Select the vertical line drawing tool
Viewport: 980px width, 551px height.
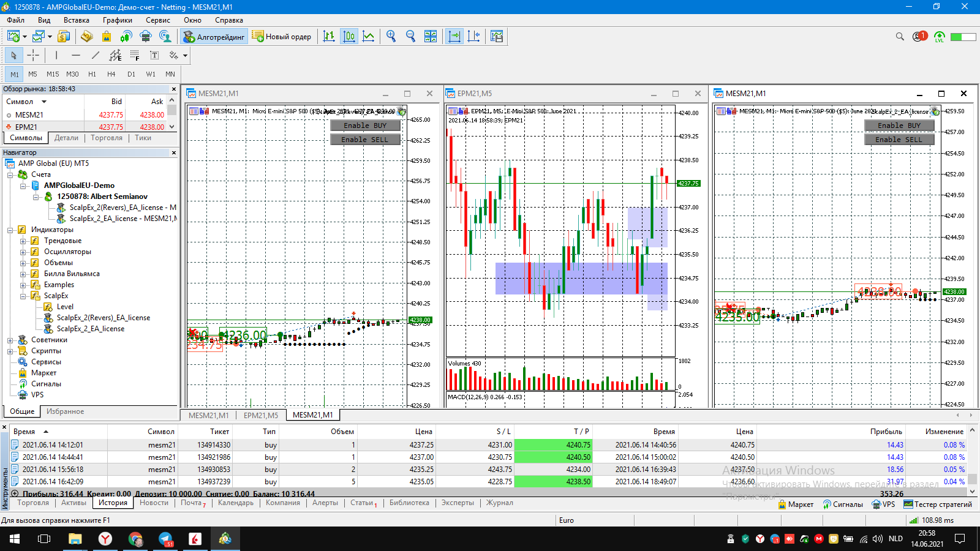pyautogui.click(x=56, y=55)
